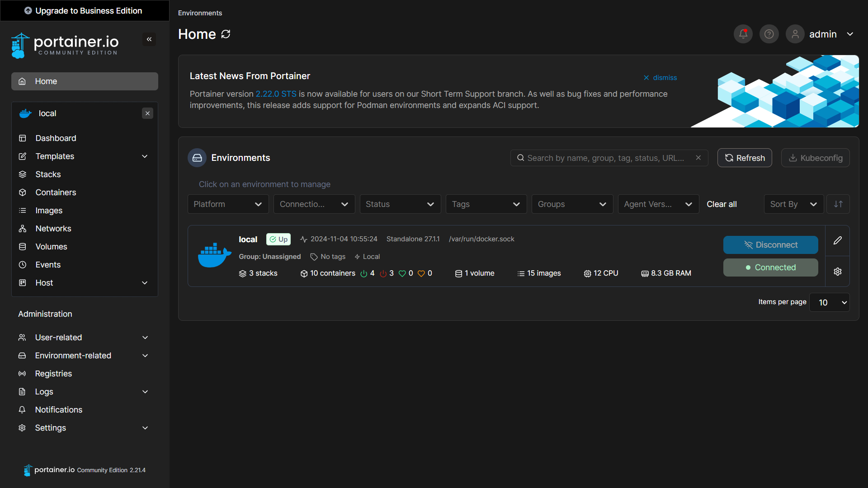Image resolution: width=868 pixels, height=488 pixels.
Task: Open the admin user menu
Action: click(x=823, y=34)
